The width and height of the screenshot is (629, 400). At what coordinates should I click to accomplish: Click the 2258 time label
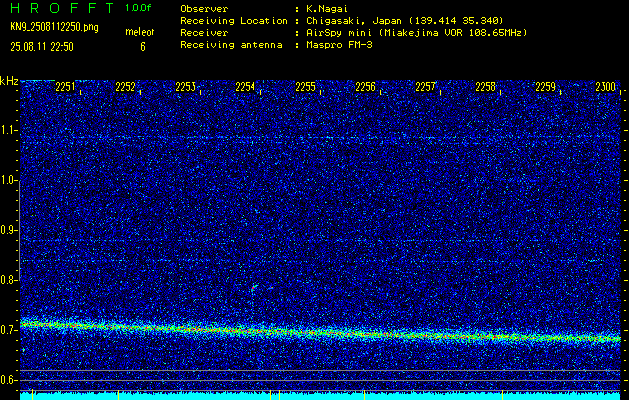485,86
